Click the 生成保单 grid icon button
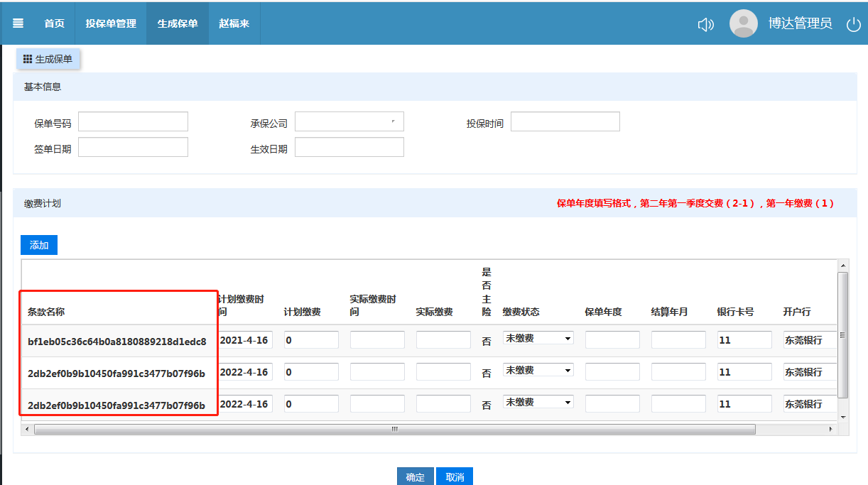The height and width of the screenshot is (485, 868). pos(48,60)
